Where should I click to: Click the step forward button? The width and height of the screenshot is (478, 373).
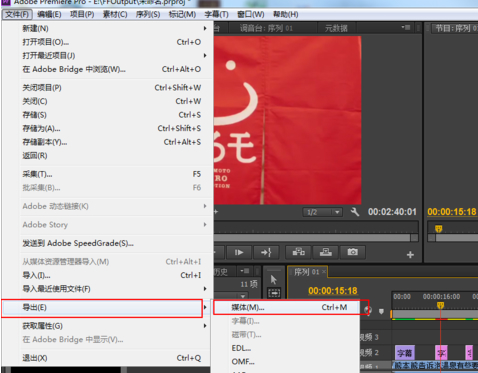point(239,252)
